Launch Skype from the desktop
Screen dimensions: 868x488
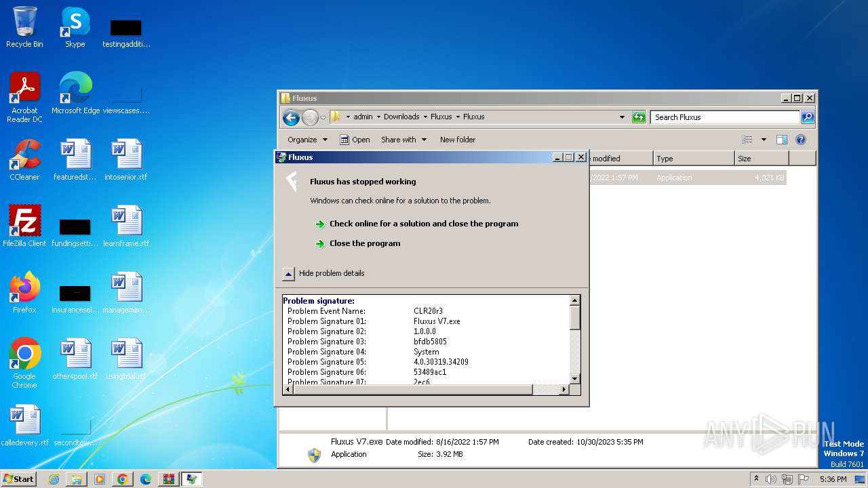coord(75,27)
